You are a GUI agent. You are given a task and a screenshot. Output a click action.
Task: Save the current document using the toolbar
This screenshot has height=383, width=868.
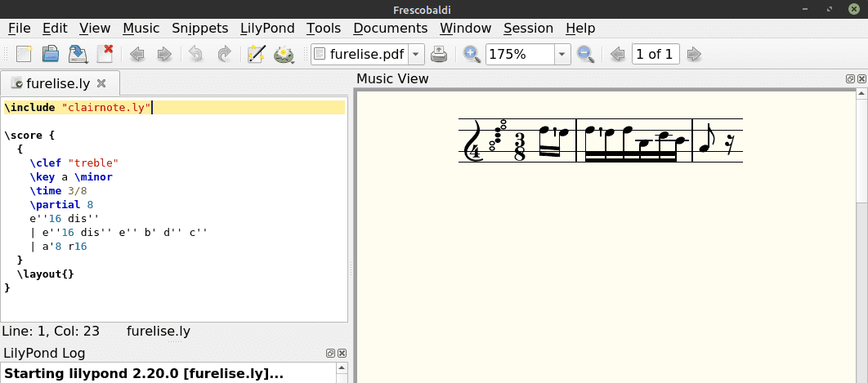pyautogui.click(x=78, y=55)
